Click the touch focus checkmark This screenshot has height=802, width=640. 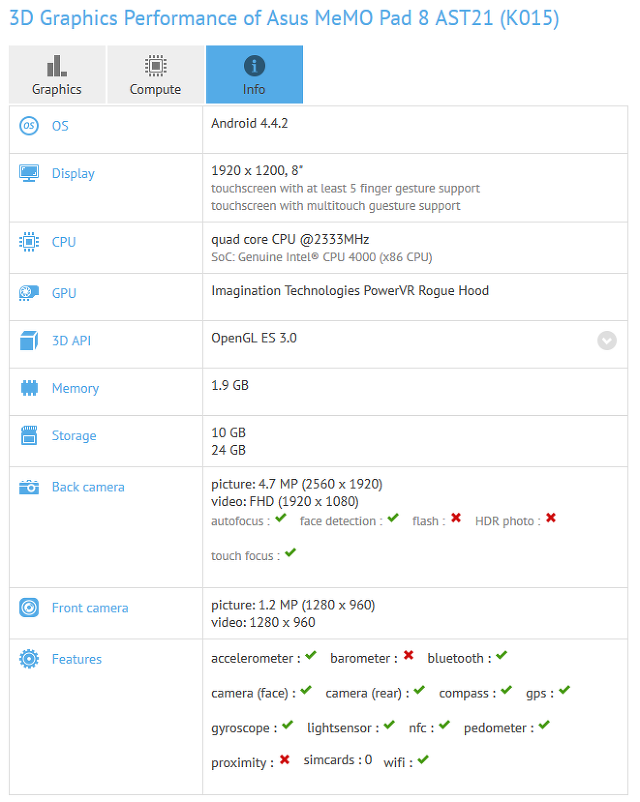(291, 553)
